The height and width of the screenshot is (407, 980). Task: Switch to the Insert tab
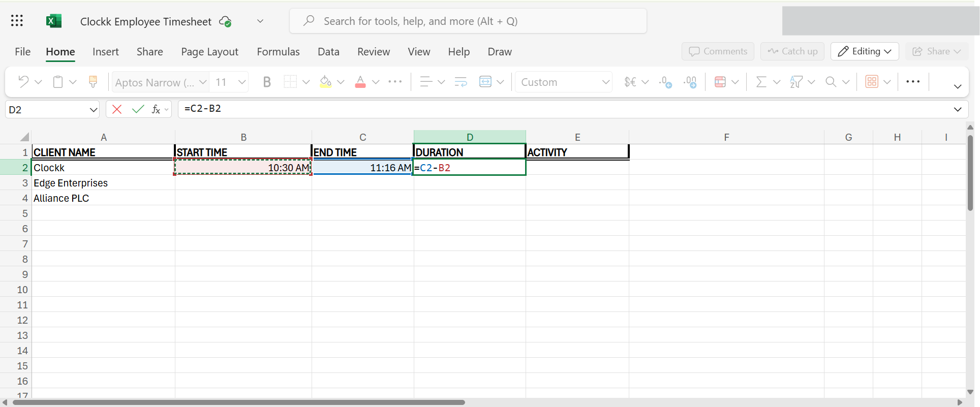106,52
